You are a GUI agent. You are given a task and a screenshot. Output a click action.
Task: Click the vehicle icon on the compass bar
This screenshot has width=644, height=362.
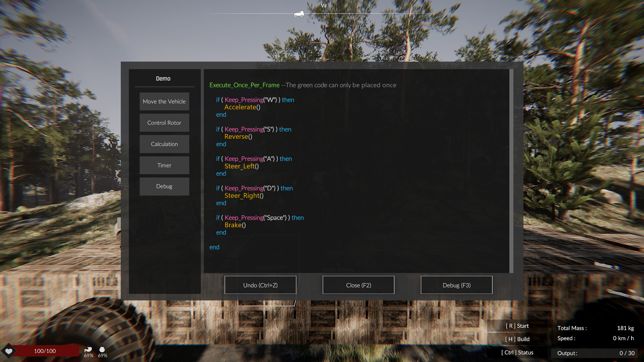click(x=299, y=14)
